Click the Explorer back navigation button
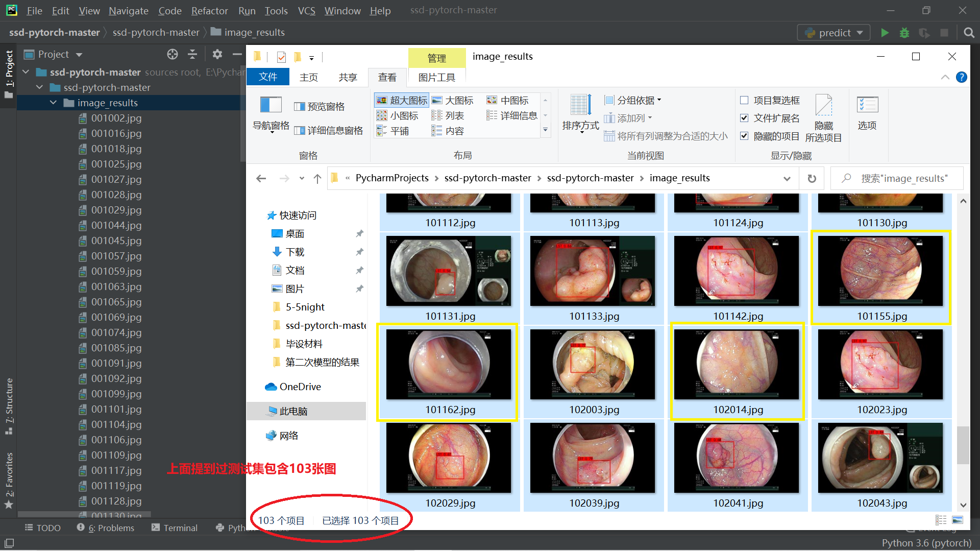This screenshot has width=980, height=551. (x=261, y=178)
